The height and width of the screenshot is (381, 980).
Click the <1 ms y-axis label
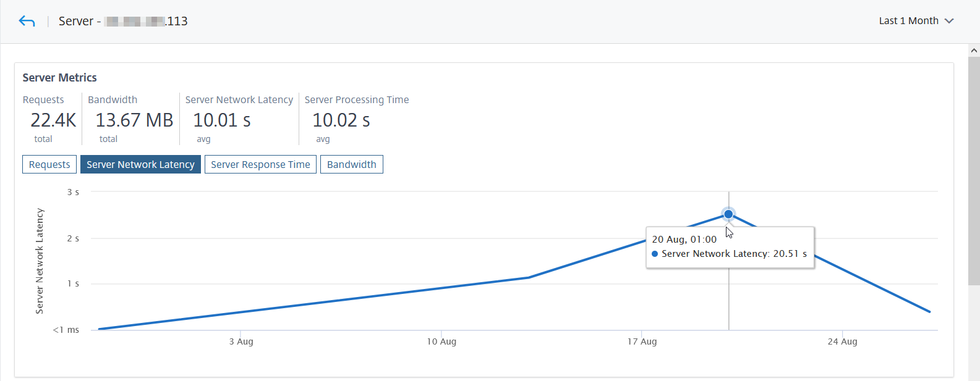(x=66, y=330)
